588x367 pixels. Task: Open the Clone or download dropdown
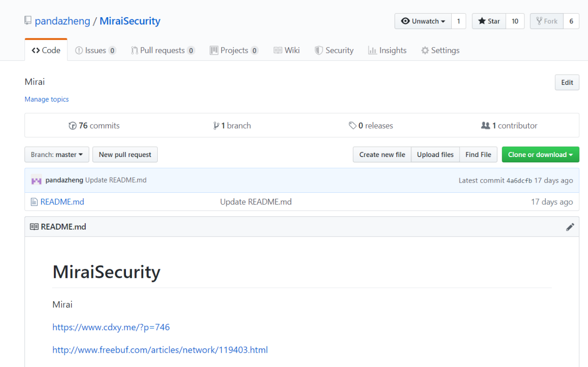tap(540, 155)
